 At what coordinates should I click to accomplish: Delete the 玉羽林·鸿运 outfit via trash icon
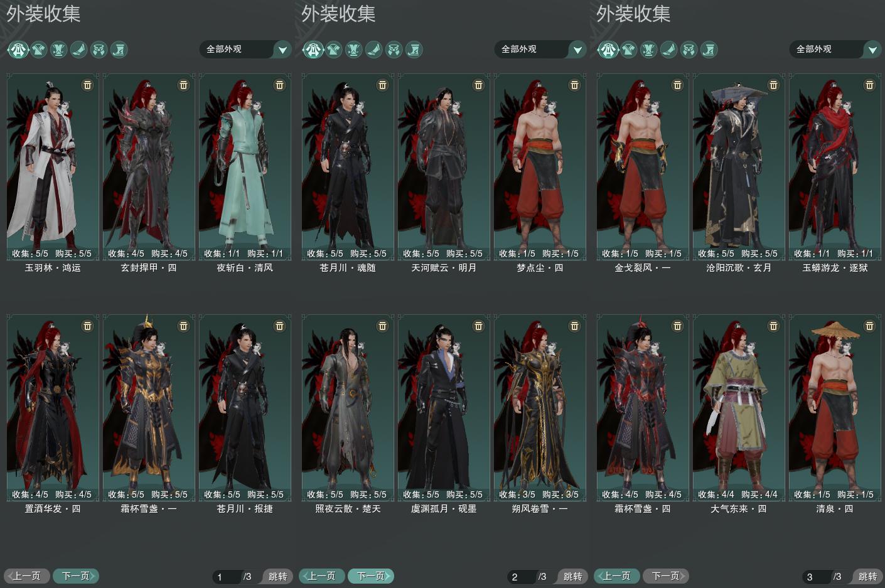tap(87, 85)
